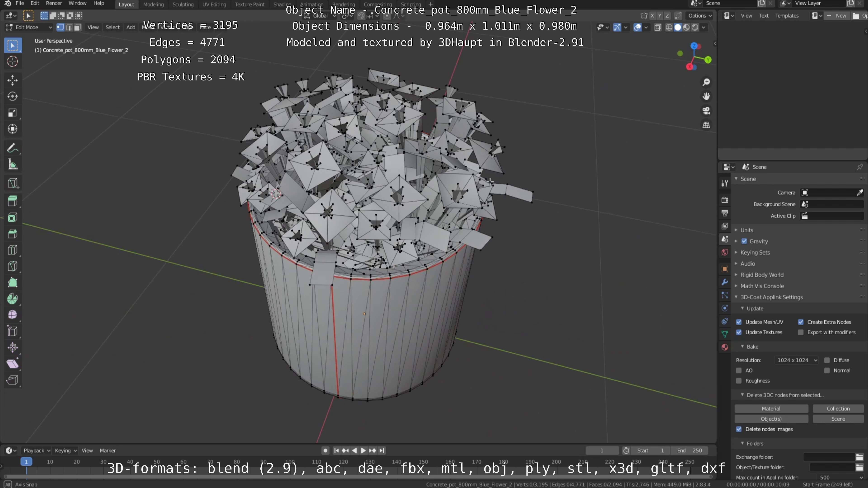Open the Edit Mode dropdown

pos(29,27)
